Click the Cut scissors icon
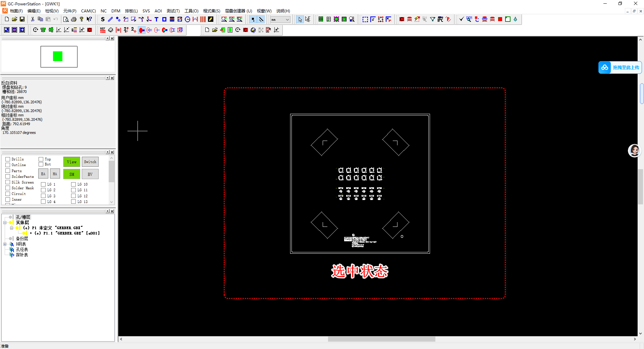Screen dimensions: 644x349 click(33, 19)
